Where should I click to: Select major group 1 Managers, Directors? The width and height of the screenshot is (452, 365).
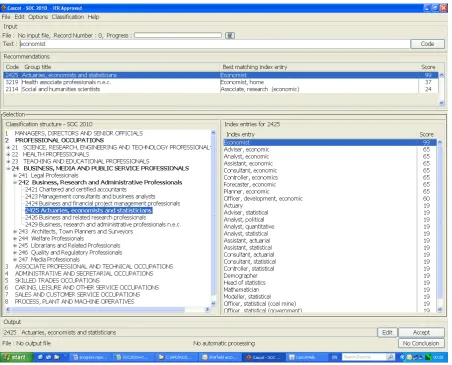(74, 133)
